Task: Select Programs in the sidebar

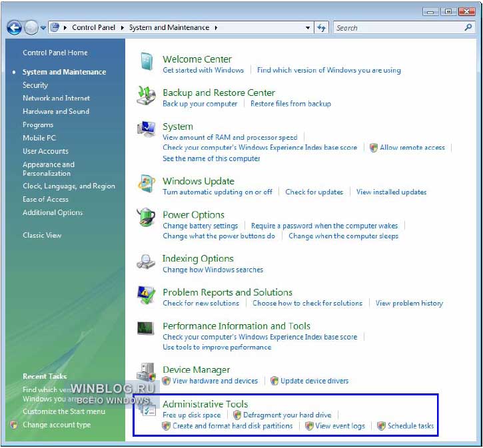Action: click(38, 125)
